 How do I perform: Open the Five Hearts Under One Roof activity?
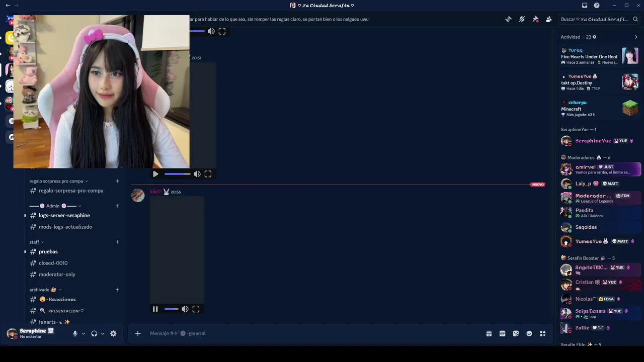[600, 56]
